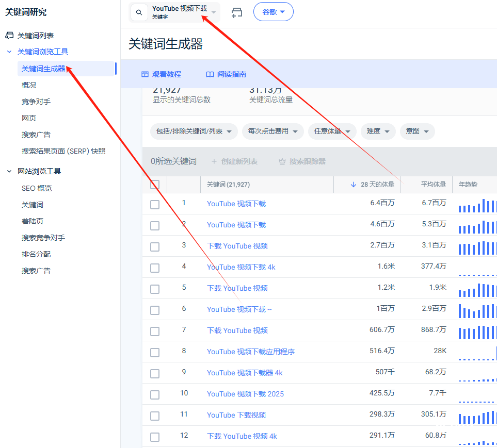Open 网页 in the sidebar
The width and height of the screenshot is (497, 448).
click(x=29, y=118)
